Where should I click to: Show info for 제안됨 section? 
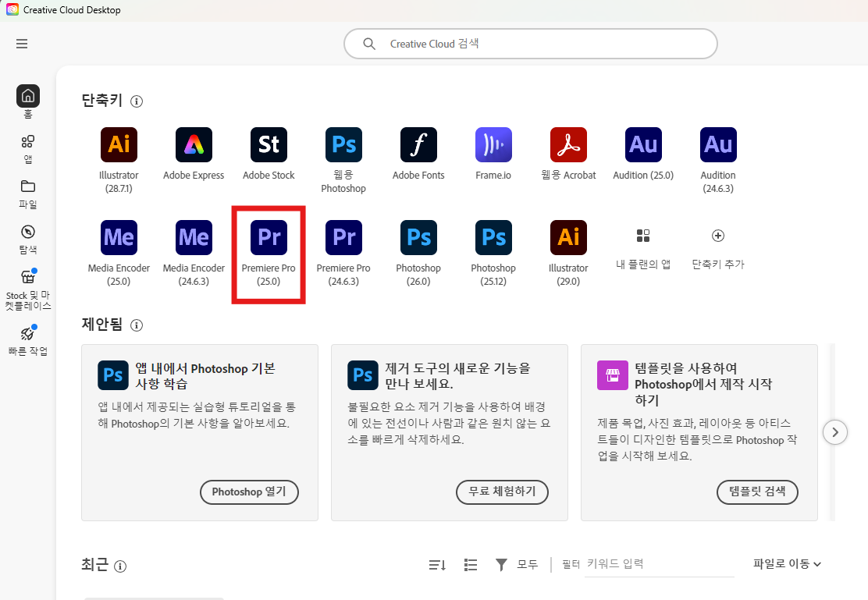pyautogui.click(x=136, y=325)
